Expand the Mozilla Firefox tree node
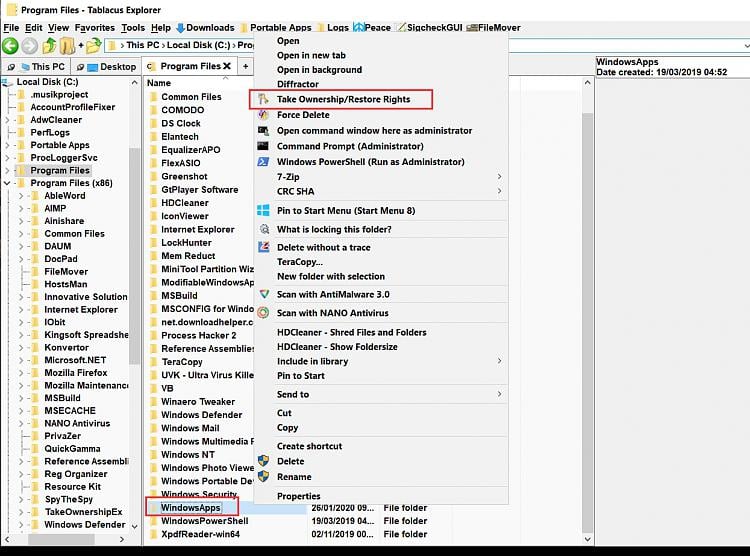 coord(21,373)
